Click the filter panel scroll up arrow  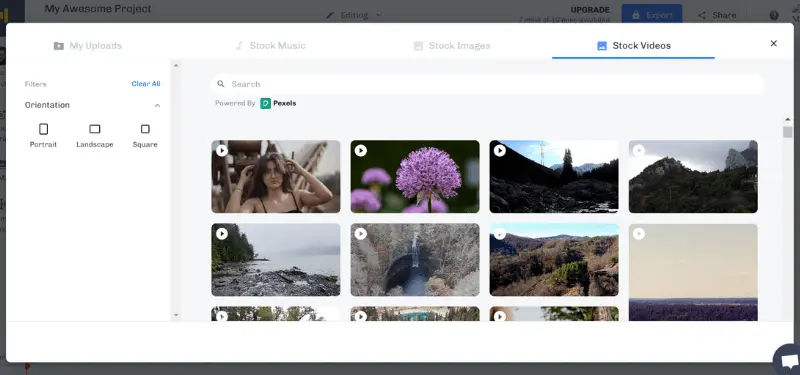176,65
